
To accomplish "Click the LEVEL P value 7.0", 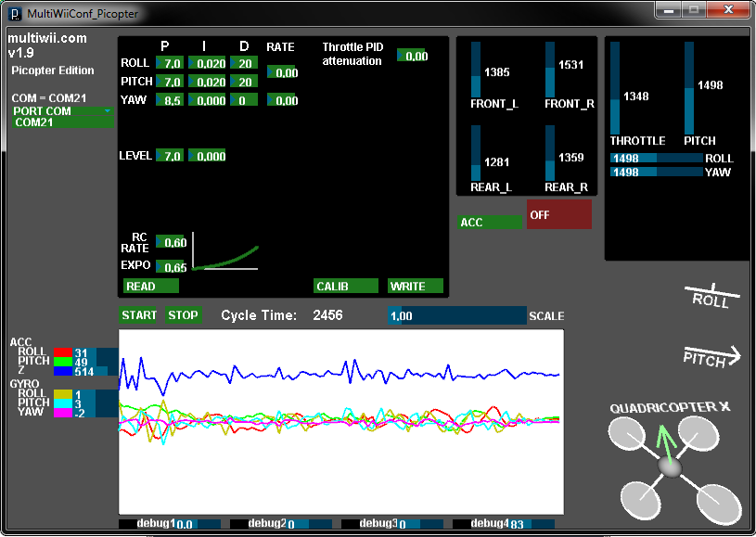I will click(170, 155).
